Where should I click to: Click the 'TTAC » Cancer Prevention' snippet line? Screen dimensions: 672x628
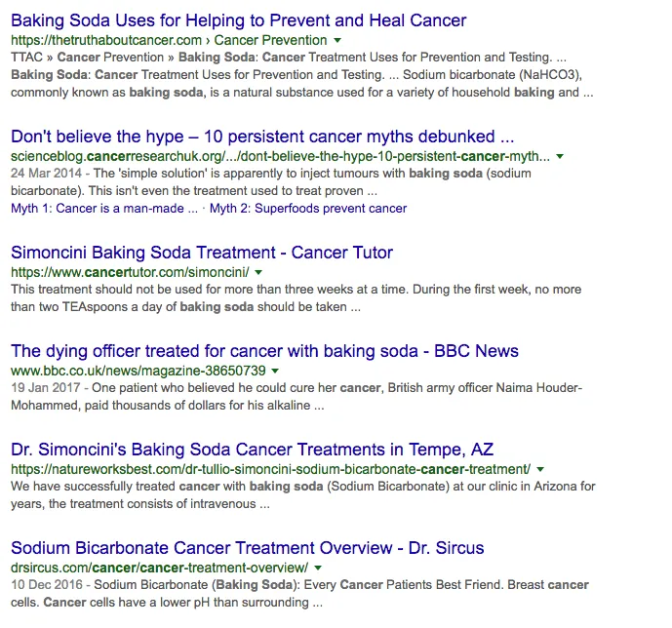[289, 57]
